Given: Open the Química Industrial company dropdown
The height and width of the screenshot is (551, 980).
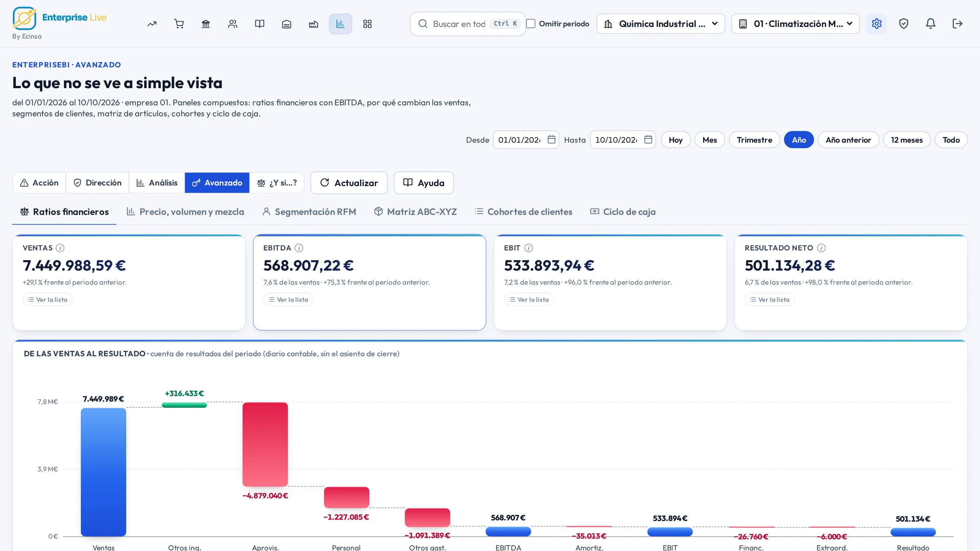Looking at the screenshot, I should click(661, 24).
